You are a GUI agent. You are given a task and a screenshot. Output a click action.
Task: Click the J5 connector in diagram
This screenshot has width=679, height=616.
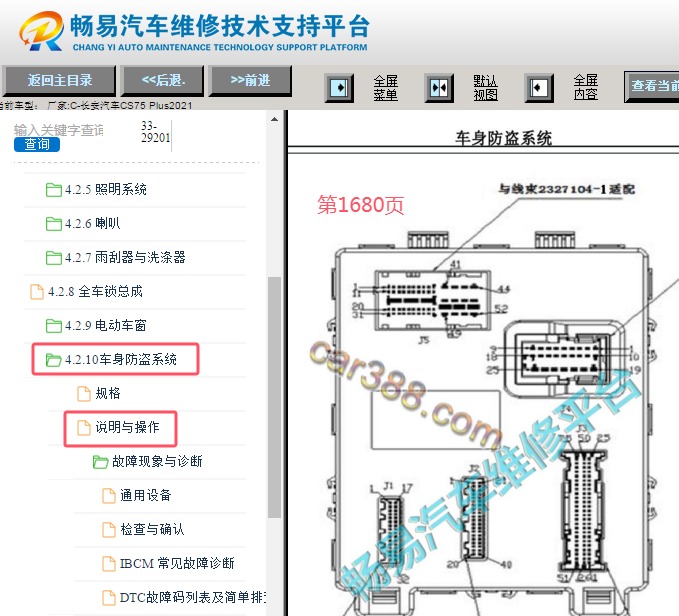click(433, 300)
